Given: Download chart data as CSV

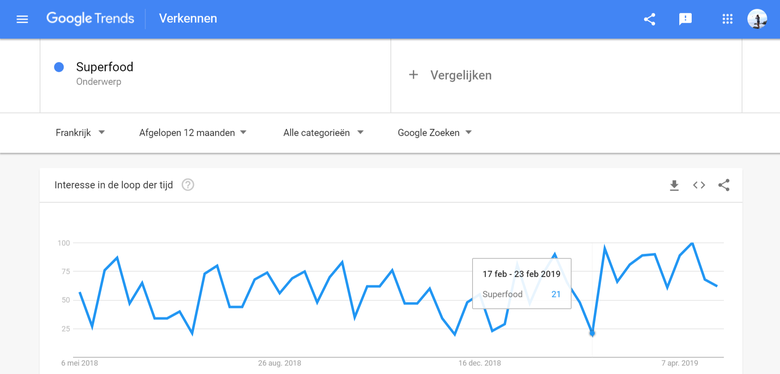Looking at the screenshot, I should (674, 186).
